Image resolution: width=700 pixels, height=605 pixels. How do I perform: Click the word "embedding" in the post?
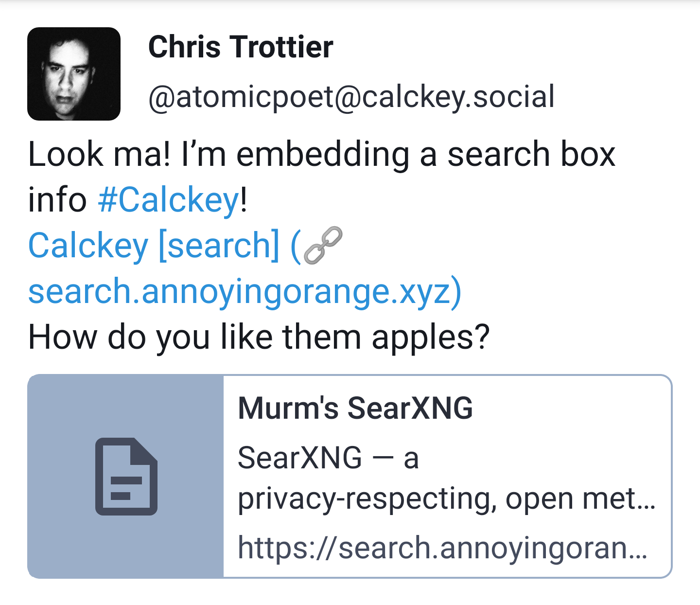click(323, 155)
